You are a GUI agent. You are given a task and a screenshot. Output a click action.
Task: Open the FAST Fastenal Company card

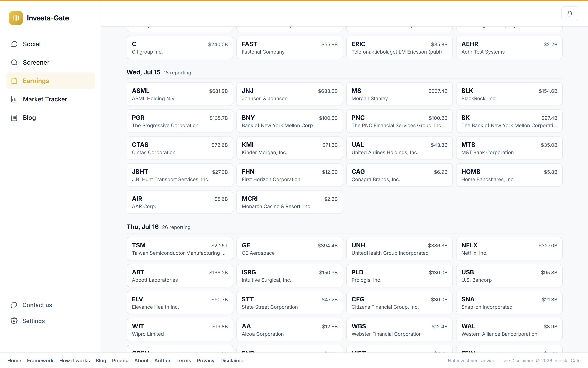[x=290, y=47]
